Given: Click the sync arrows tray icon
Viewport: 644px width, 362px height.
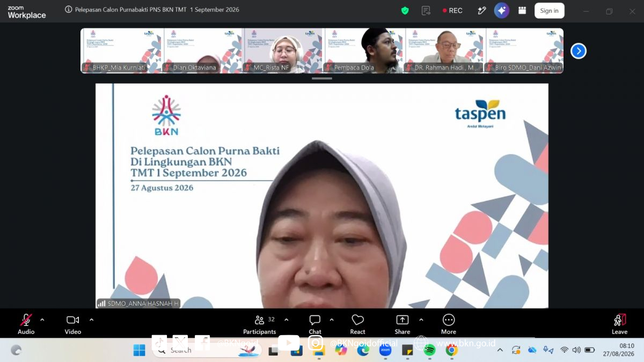Looking at the screenshot, I should point(516,350).
